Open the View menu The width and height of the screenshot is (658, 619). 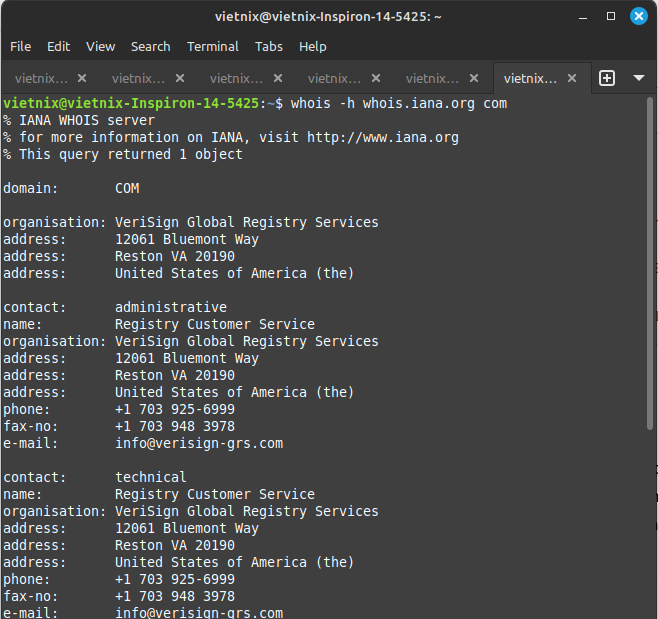tap(100, 47)
